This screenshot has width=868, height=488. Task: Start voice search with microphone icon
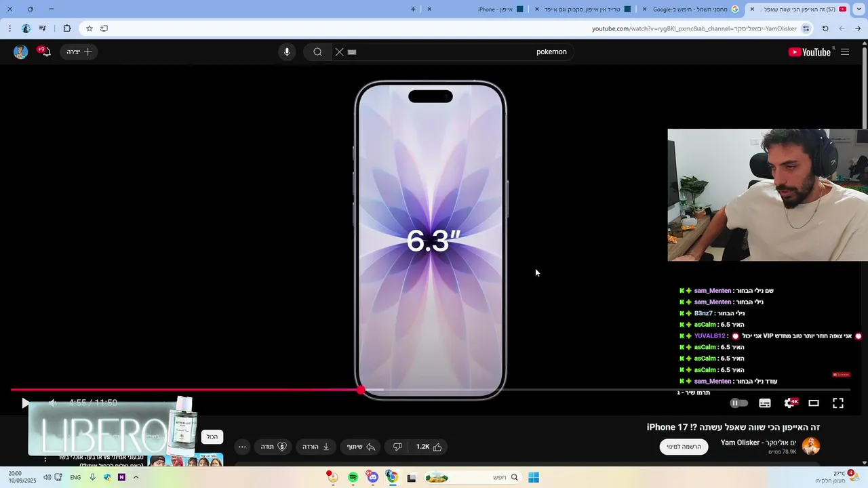[287, 52]
